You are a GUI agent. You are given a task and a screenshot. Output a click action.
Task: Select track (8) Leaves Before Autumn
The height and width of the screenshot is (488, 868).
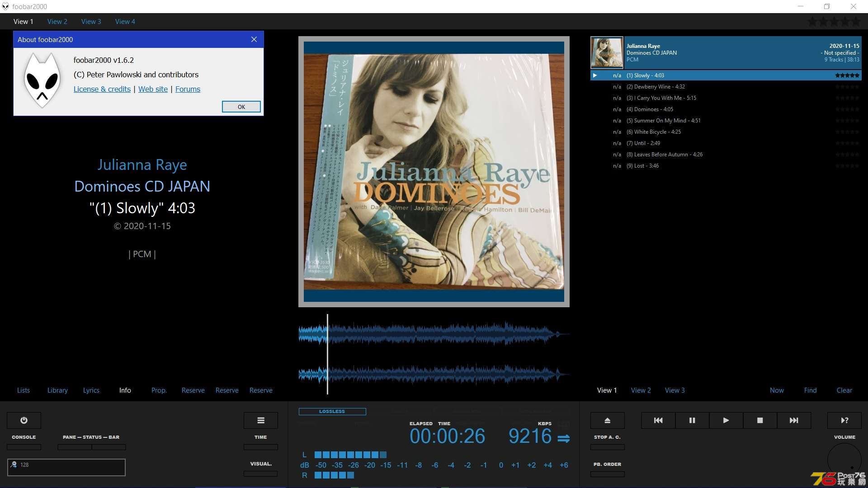tap(726, 155)
